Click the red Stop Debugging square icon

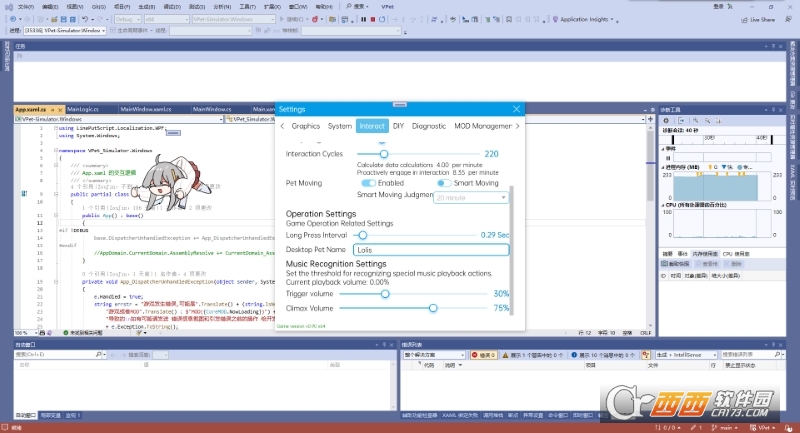tap(372, 19)
